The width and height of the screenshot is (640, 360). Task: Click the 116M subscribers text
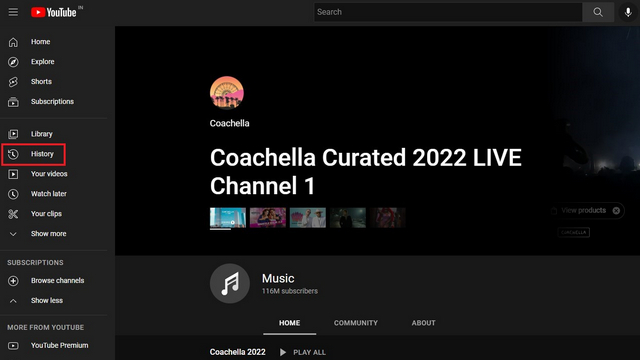[x=289, y=291]
